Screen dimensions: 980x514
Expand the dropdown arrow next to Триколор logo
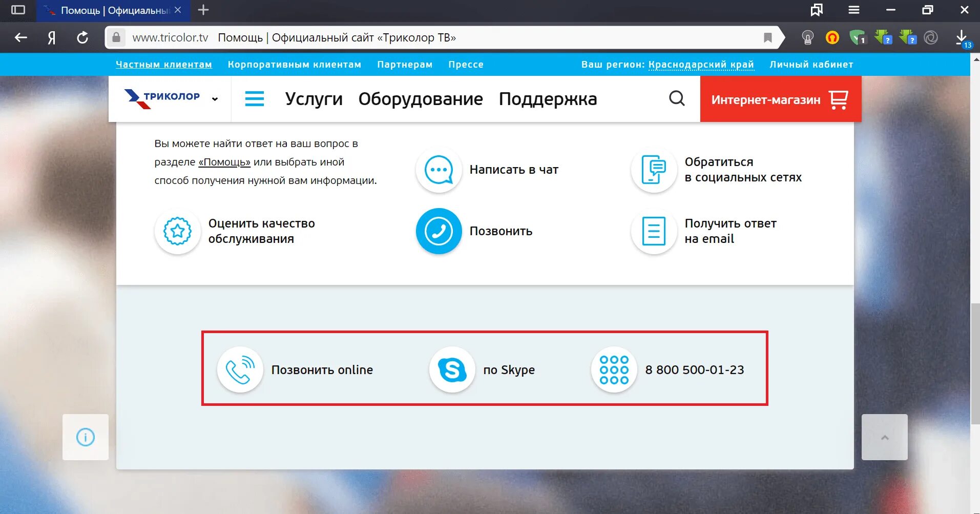pos(215,99)
